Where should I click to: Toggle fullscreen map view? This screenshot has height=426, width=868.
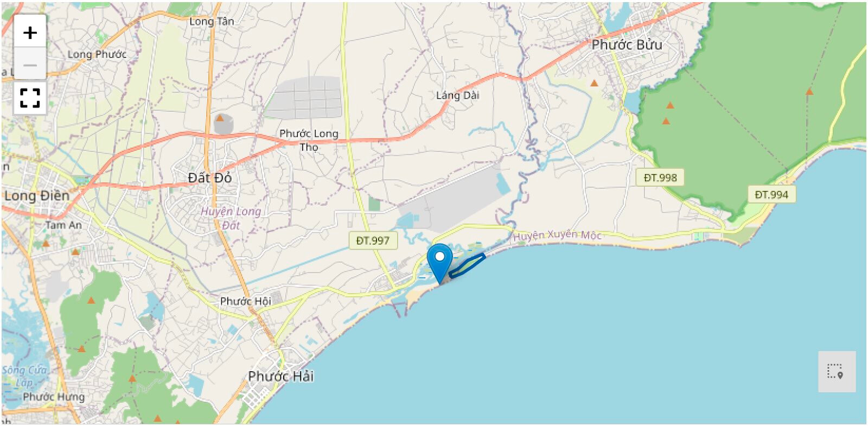click(x=30, y=98)
